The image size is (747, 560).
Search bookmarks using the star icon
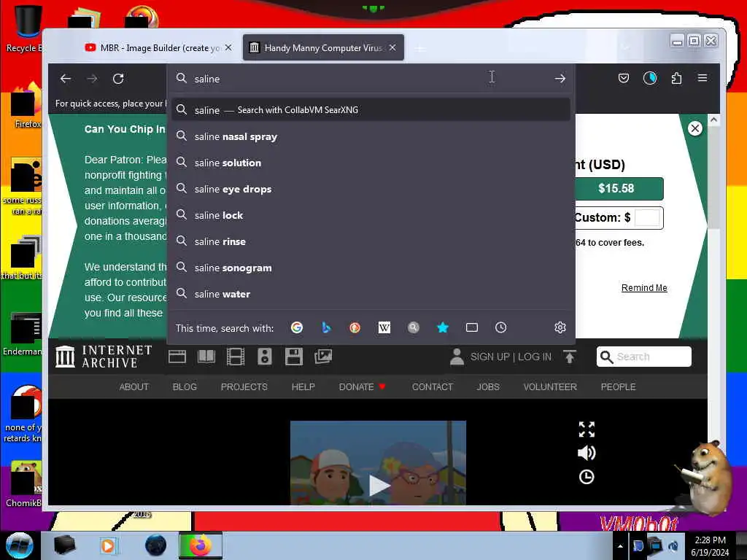(x=443, y=327)
